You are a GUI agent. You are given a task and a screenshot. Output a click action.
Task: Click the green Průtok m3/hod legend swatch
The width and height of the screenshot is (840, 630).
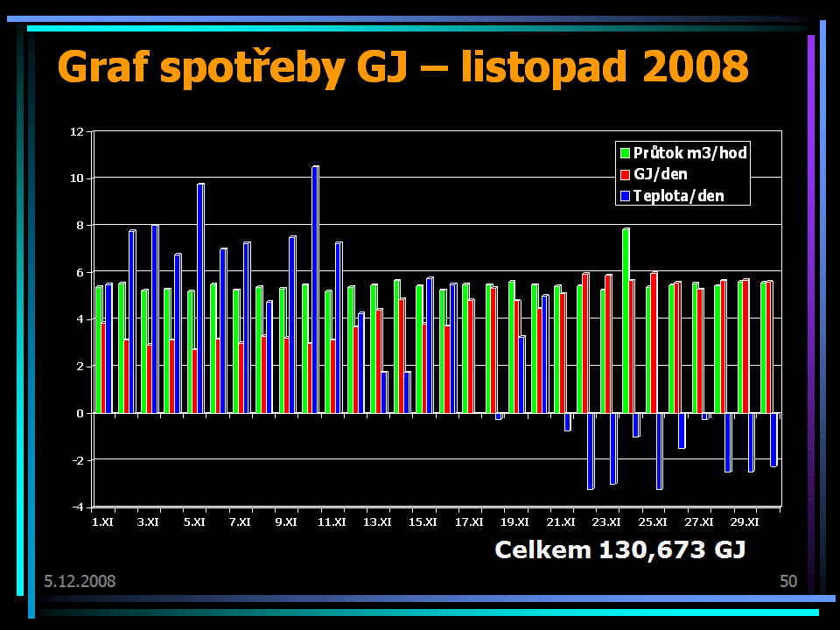tap(625, 153)
